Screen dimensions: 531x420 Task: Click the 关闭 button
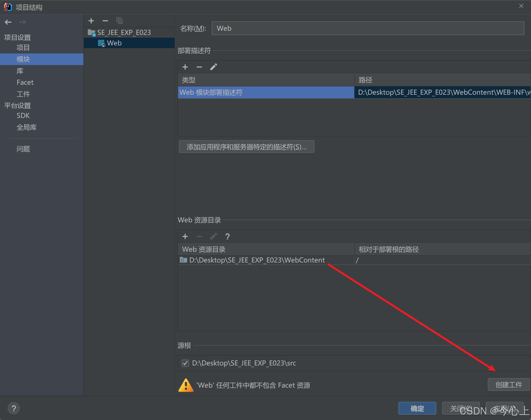click(461, 408)
